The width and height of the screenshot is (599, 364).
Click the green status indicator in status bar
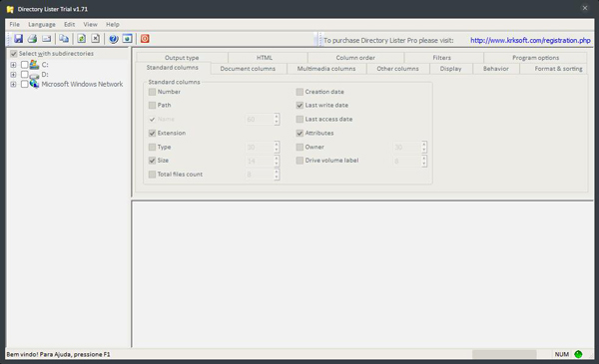point(578,354)
